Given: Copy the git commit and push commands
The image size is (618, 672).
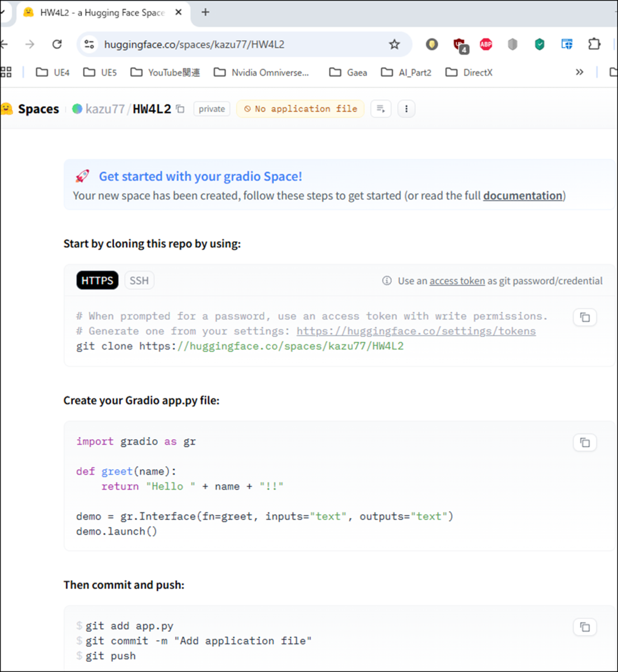Looking at the screenshot, I should [x=585, y=627].
